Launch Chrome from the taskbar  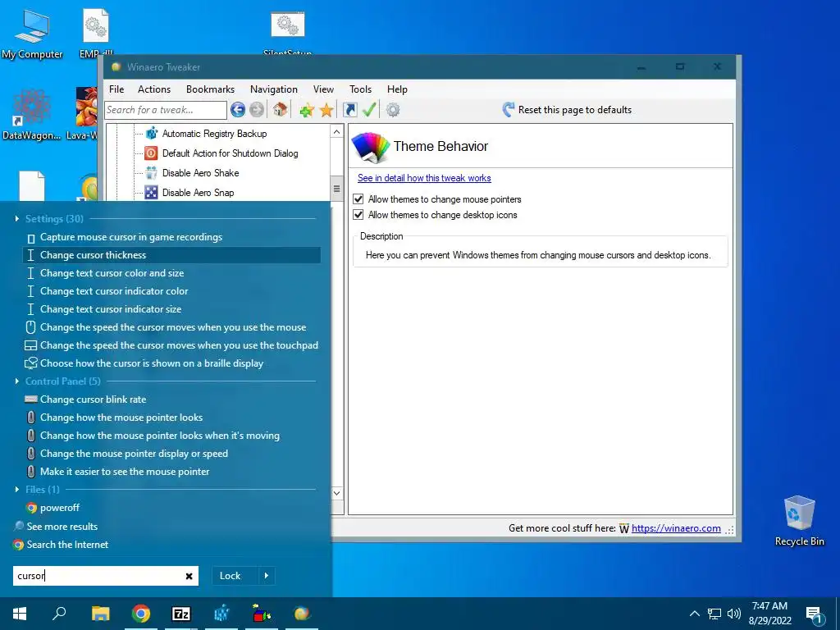point(141,614)
